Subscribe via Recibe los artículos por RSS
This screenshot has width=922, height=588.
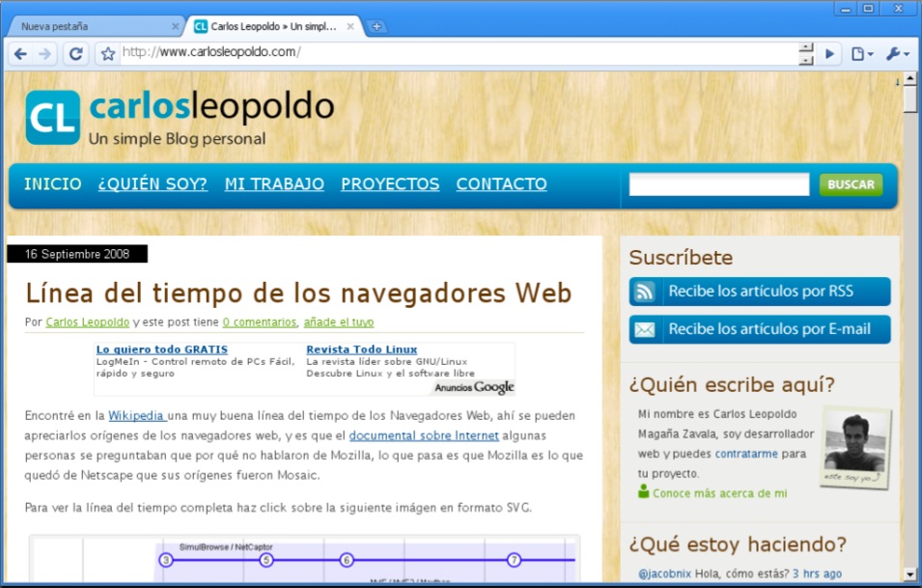[760, 292]
